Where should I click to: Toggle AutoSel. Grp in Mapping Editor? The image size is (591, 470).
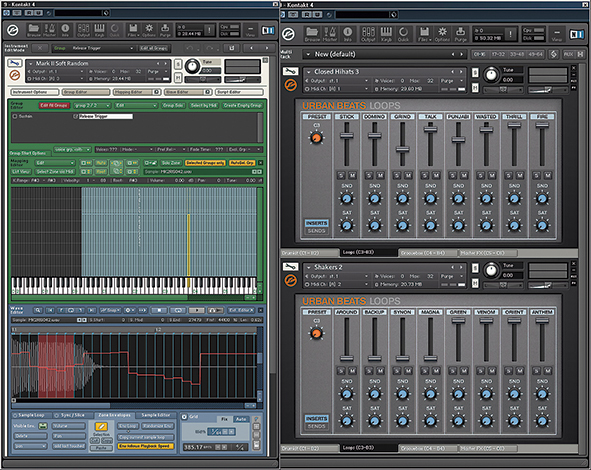(242, 163)
